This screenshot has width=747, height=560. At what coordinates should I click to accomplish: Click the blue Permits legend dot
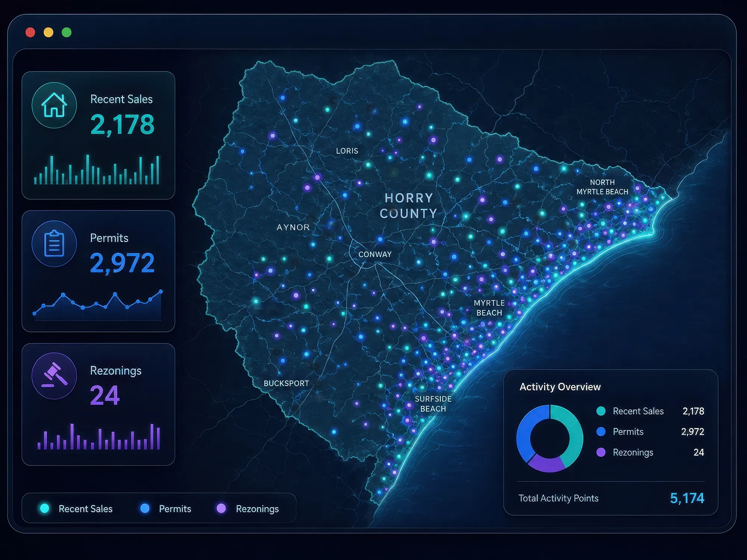click(145, 508)
